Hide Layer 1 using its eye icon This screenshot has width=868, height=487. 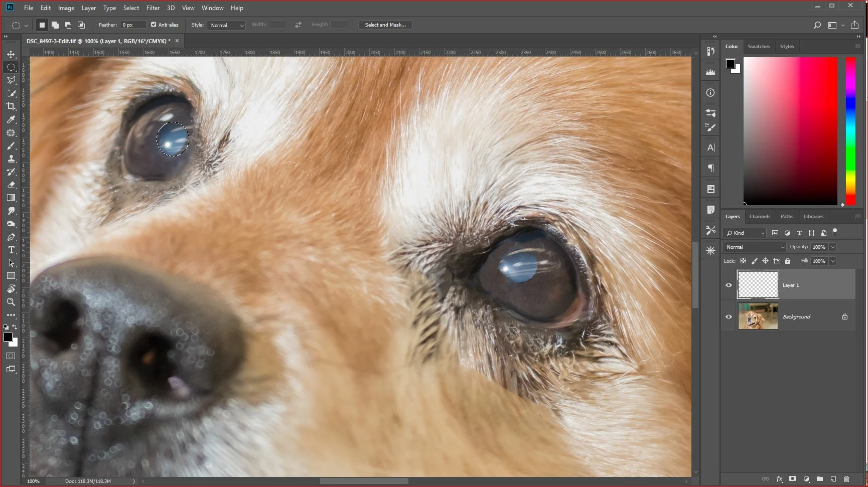point(729,285)
